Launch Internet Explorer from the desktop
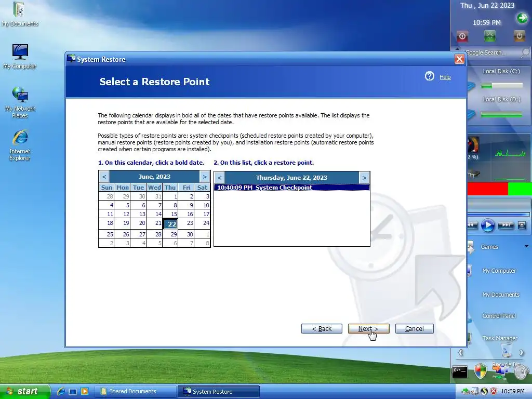 click(x=20, y=145)
